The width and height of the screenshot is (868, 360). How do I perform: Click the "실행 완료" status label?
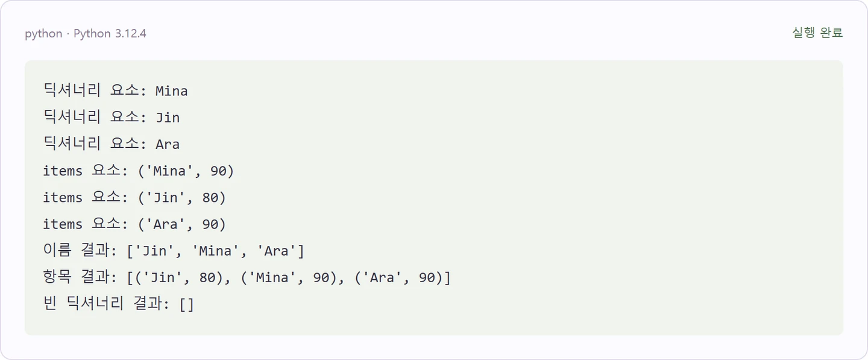pyautogui.click(x=817, y=33)
